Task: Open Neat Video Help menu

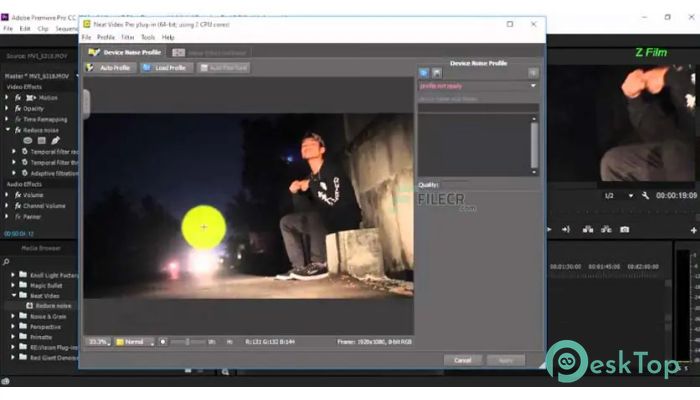Action: [x=168, y=38]
